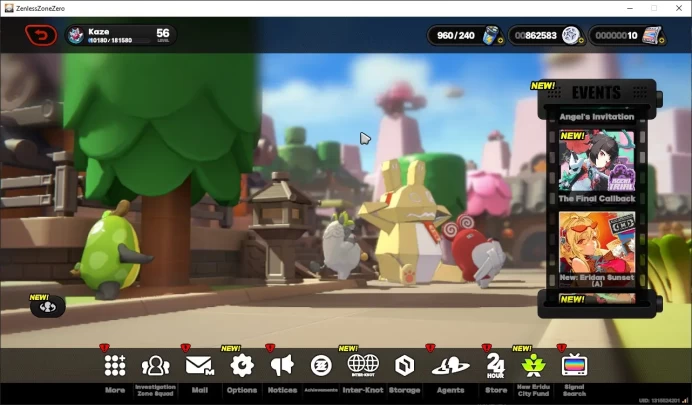Click the Inter-Knot label text
This screenshot has height=405, width=692.
(363, 390)
